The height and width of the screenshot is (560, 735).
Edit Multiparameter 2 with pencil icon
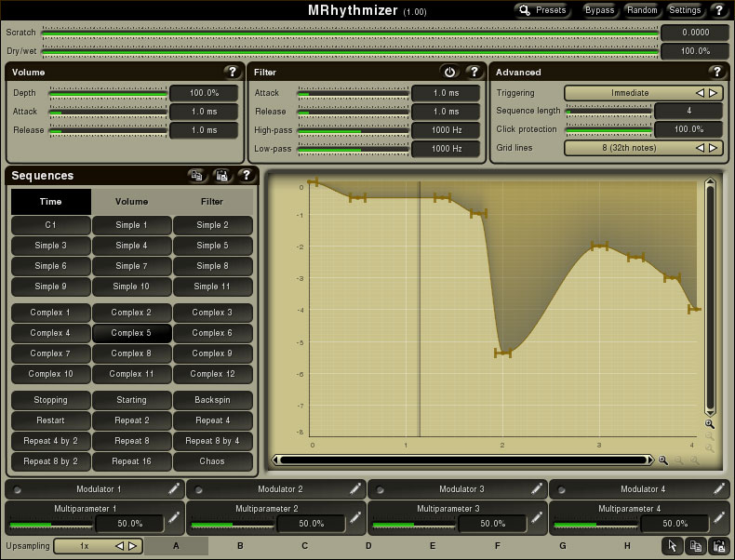[355, 518]
